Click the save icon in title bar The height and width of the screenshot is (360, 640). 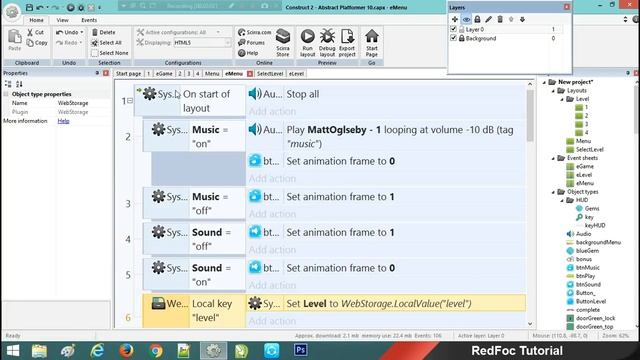[x=29, y=7]
